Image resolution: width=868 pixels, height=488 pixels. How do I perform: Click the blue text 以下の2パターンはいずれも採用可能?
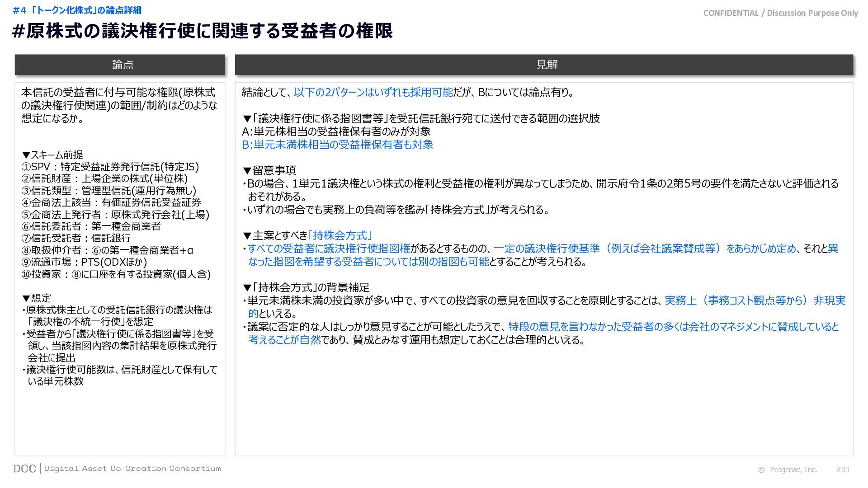point(373,92)
